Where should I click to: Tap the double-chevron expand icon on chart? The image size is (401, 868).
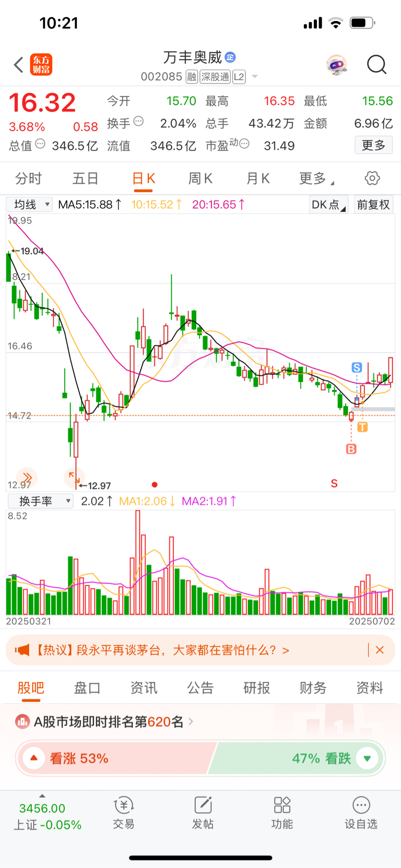[x=27, y=477]
